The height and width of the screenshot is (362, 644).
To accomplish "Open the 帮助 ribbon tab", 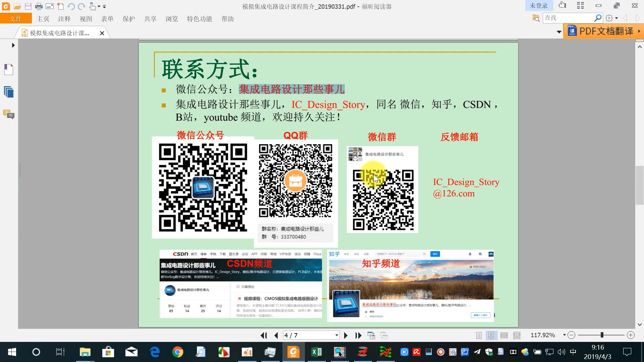I will [x=228, y=19].
